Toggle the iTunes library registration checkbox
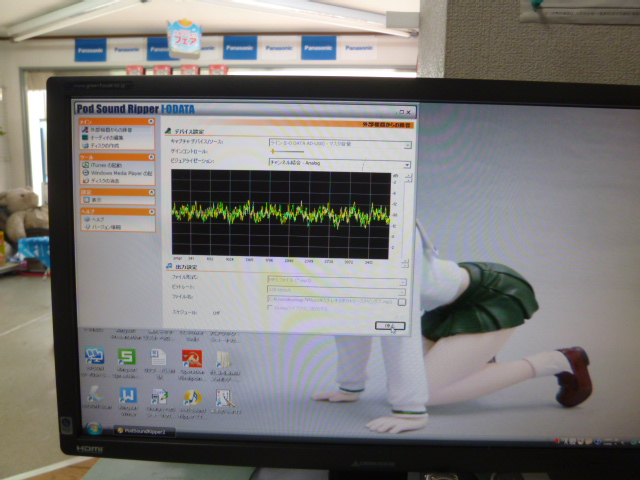Image resolution: width=640 pixels, height=480 pixels. 269,307
